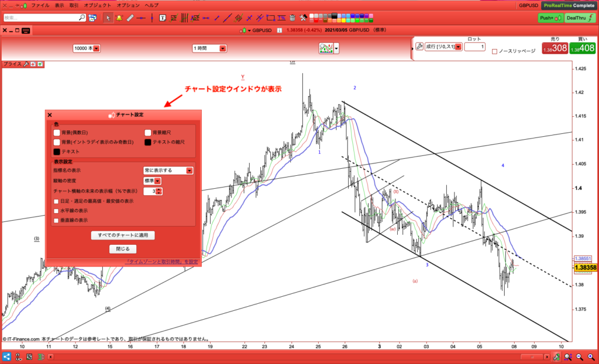Open the indicators chart icon

point(326,48)
